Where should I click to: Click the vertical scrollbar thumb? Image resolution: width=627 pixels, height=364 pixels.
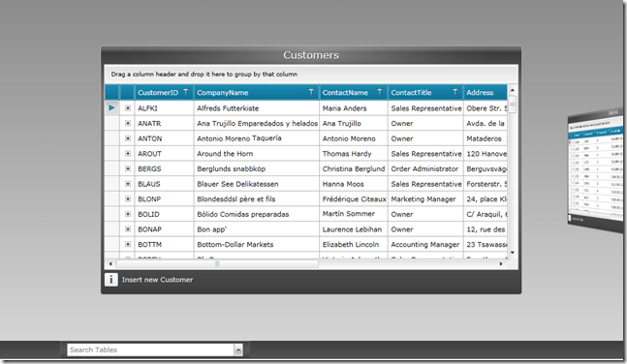pos(513,105)
